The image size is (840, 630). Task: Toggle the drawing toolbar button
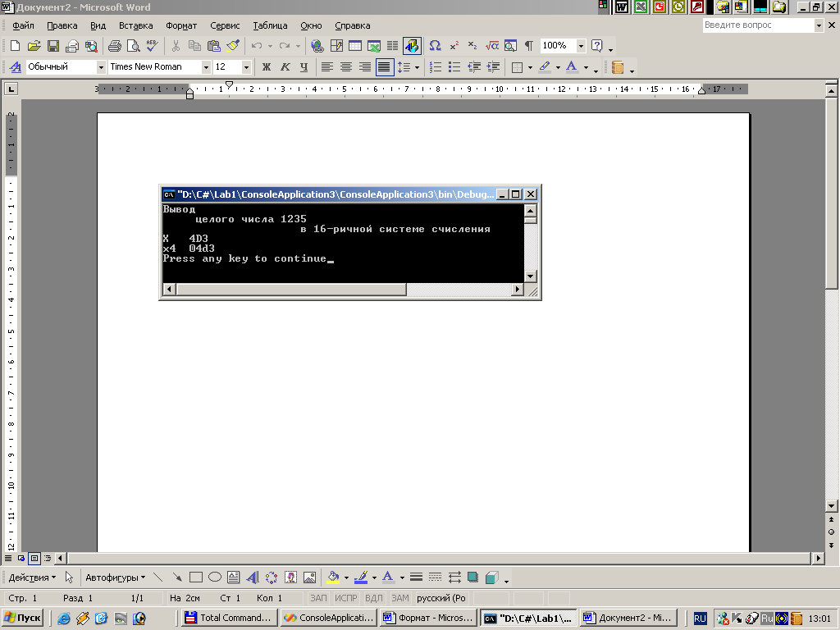pos(412,46)
